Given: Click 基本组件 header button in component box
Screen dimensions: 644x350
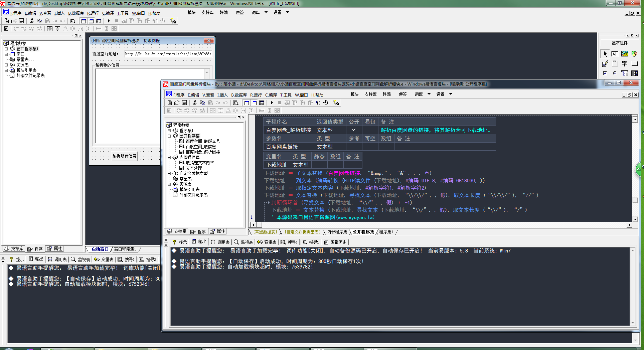Looking at the screenshot, I should click(x=619, y=43).
